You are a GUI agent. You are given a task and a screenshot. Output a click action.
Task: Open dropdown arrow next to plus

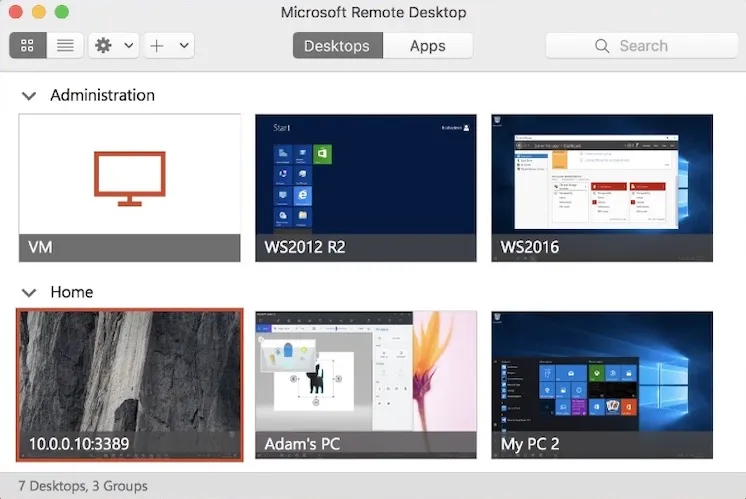[x=184, y=46]
